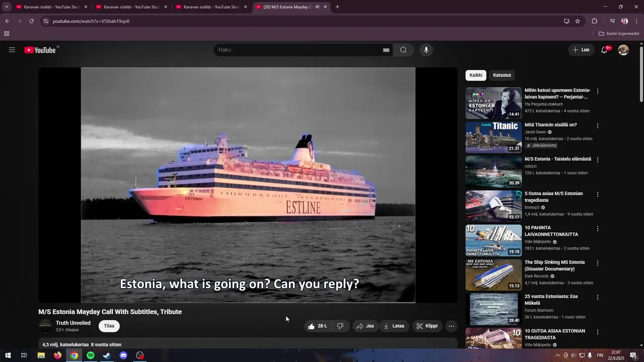Download the video with Lataa
644x362 pixels.
pos(394,326)
